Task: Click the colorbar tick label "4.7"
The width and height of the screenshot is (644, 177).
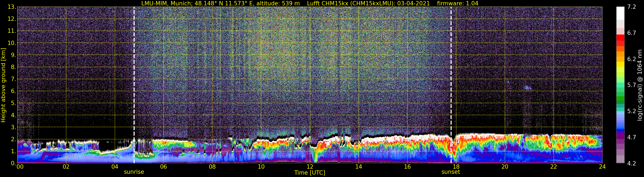Action: coord(632,137)
